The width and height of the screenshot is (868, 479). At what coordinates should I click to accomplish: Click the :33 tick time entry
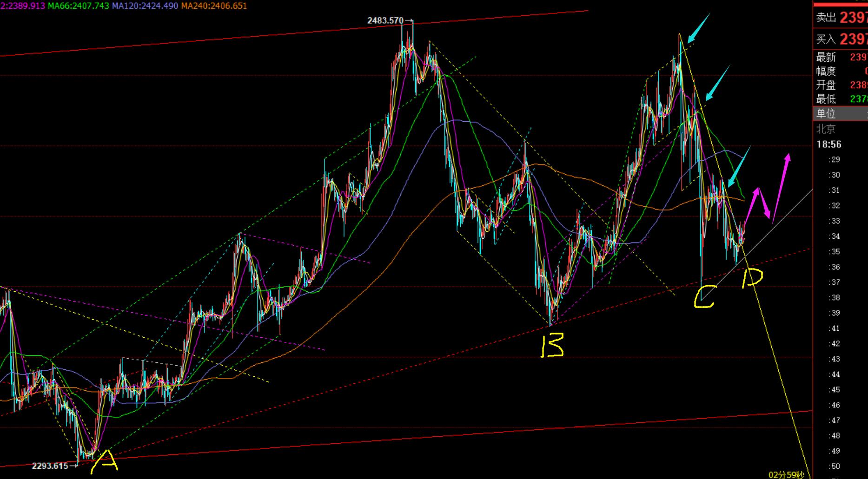click(x=835, y=221)
